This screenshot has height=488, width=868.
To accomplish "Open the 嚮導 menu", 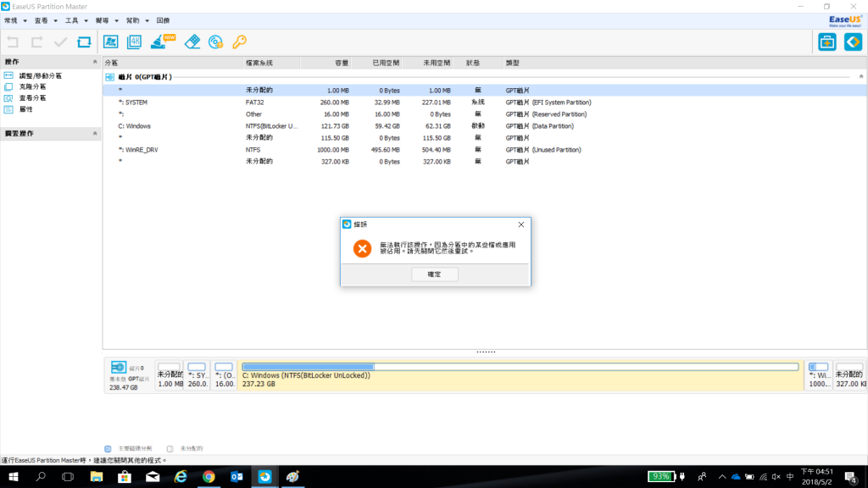I will click(x=102, y=20).
